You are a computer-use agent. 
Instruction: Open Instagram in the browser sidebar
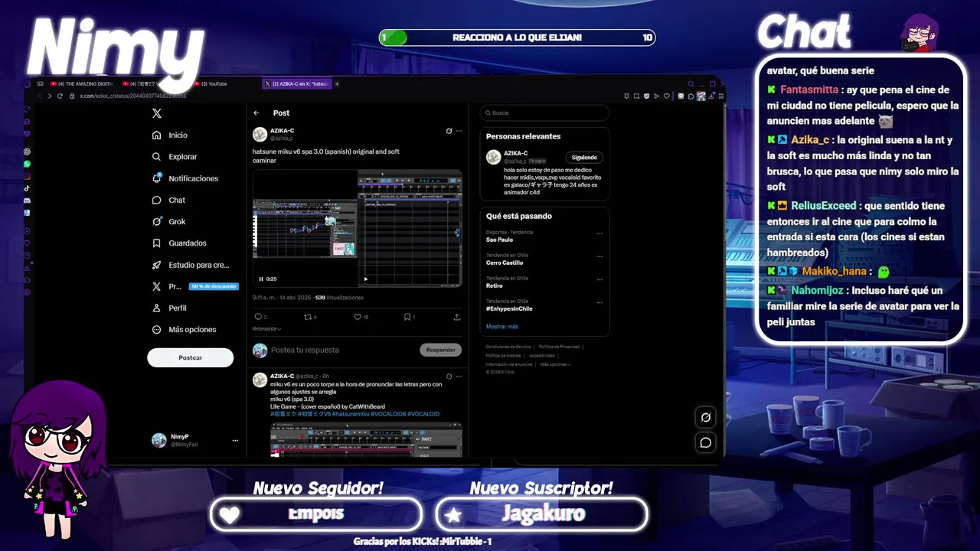[27, 176]
